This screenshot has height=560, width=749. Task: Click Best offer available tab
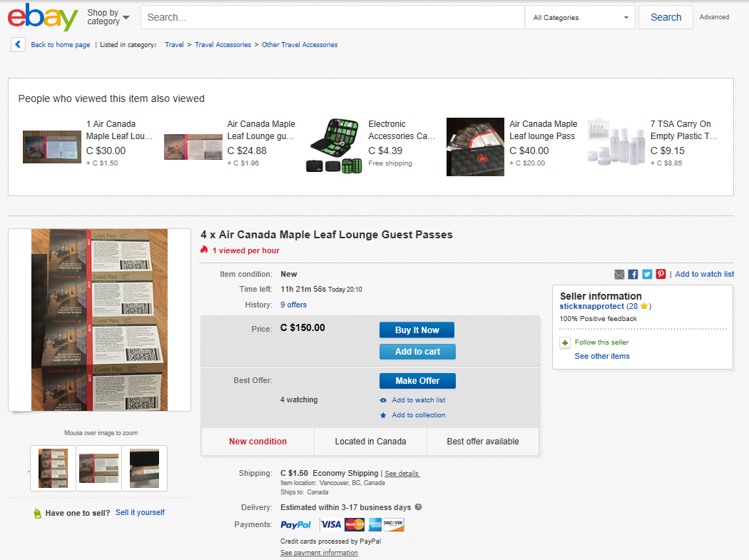(x=482, y=442)
